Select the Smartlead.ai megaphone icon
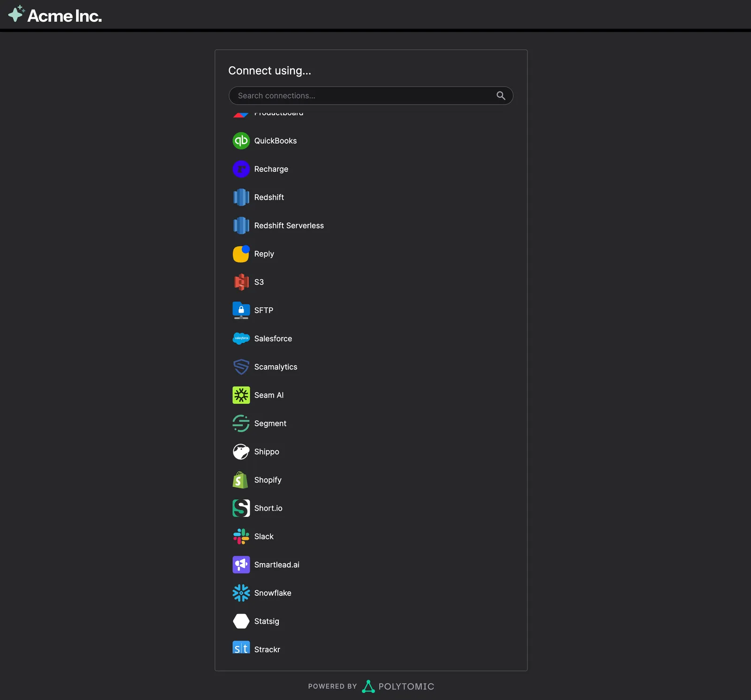 point(241,565)
